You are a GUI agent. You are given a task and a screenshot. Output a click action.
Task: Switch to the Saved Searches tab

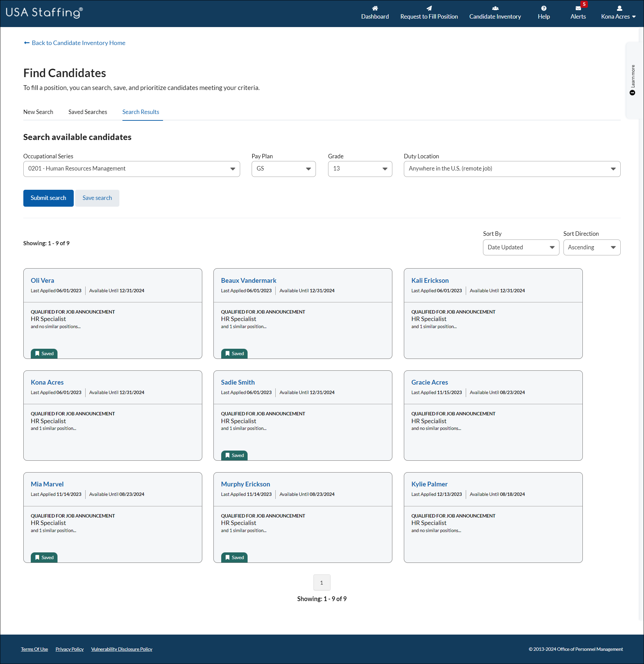click(87, 112)
